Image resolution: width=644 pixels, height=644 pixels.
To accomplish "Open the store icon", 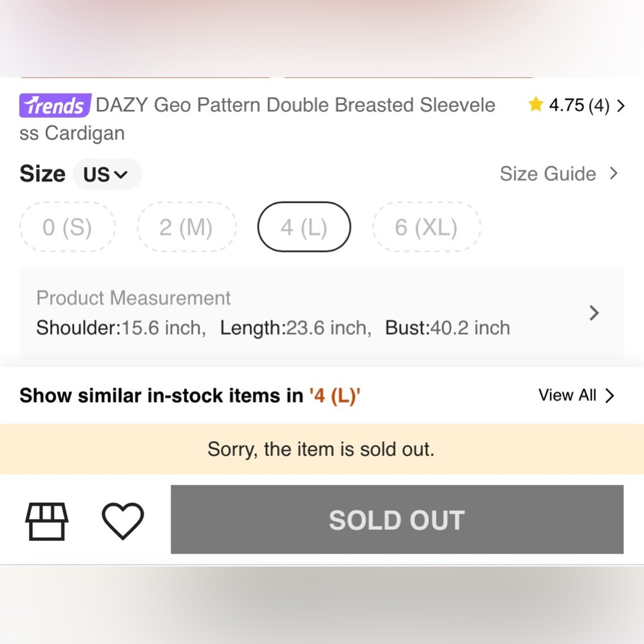I will (46, 520).
